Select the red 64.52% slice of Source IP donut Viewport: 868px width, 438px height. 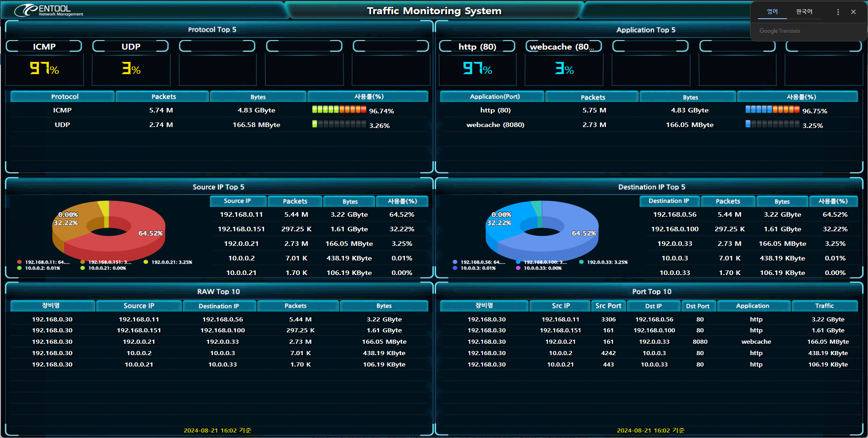click(x=137, y=237)
